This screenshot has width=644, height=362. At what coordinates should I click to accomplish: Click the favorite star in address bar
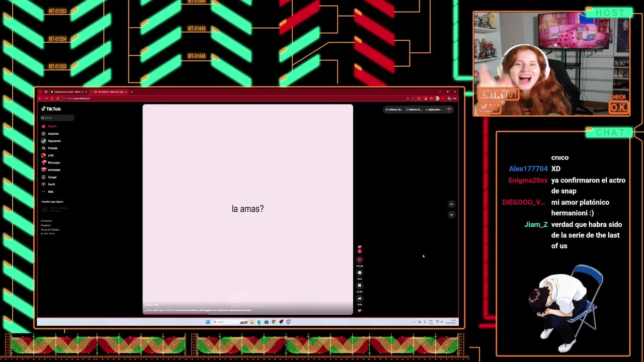413,99
